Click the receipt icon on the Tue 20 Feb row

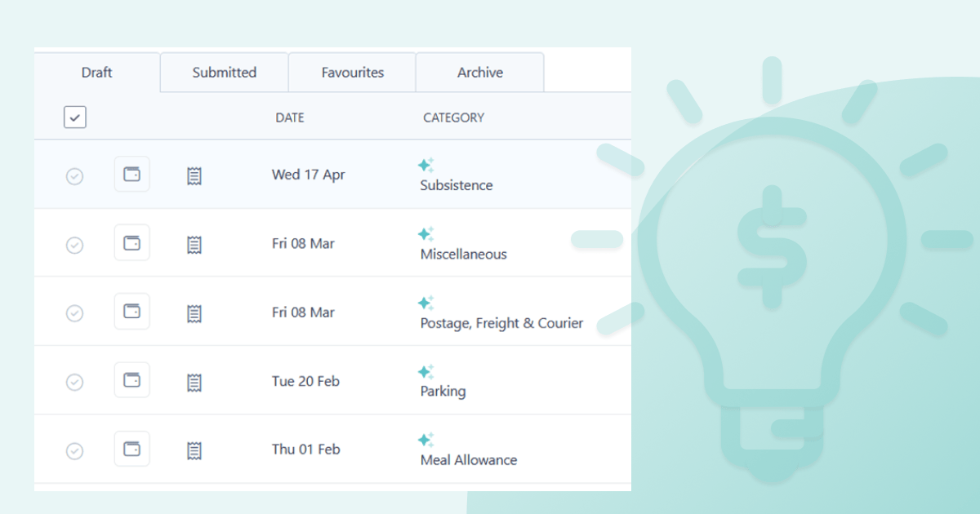tap(194, 380)
